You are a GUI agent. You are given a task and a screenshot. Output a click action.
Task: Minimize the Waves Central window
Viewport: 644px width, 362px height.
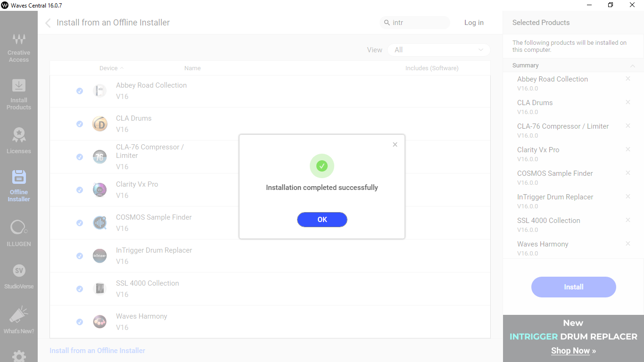point(589,5)
